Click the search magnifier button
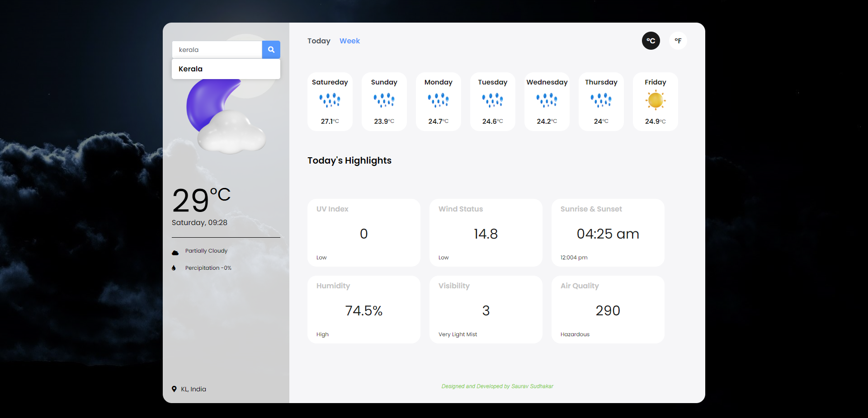Image resolution: width=868 pixels, height=418 pixels. tap(271, 50)
